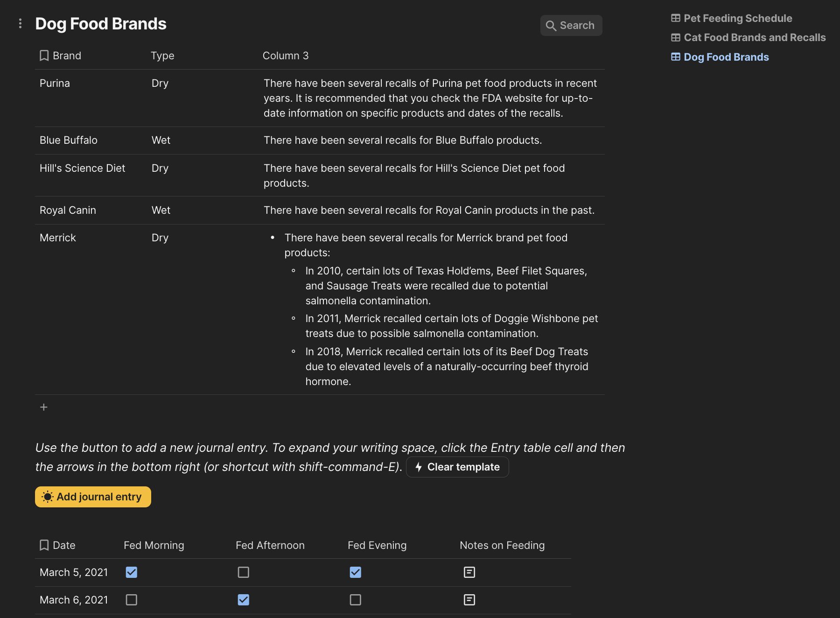The width and height of the screenshot is (840, 618).
Task: Select Dog Food Brands in the sidebar
Action: coord(726,57)
